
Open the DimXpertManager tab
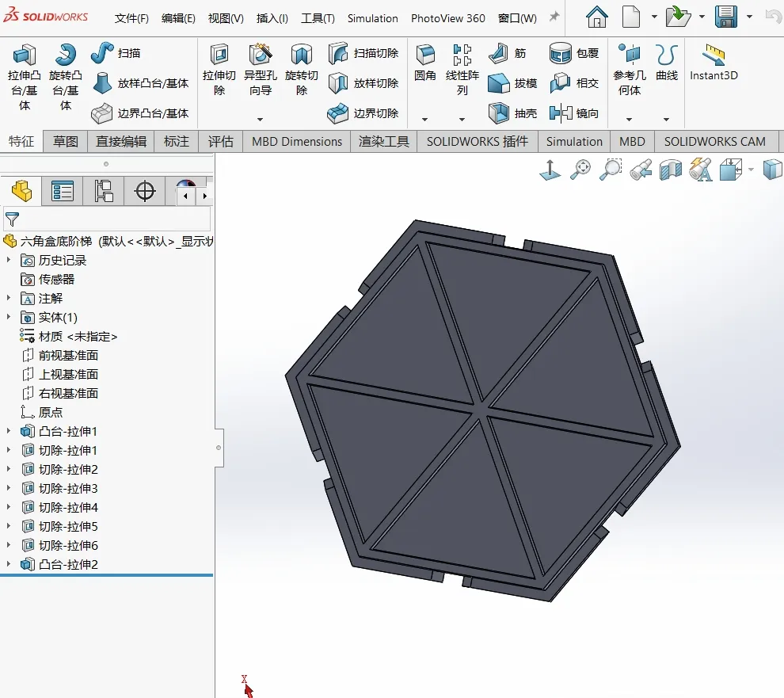[x=145, y=191]
